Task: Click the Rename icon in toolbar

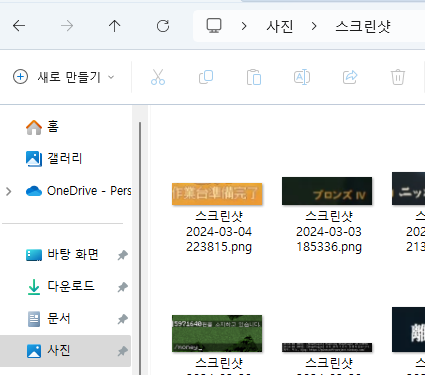Action: (302, 77)
